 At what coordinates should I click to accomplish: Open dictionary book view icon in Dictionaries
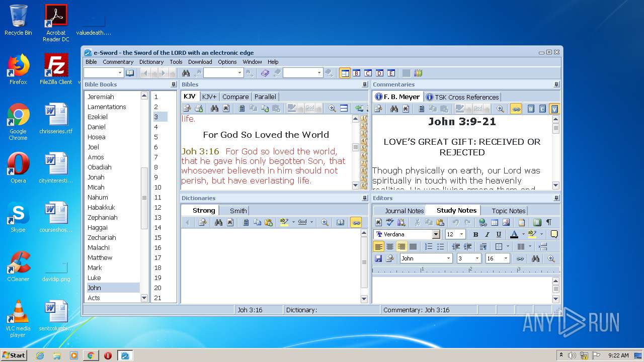click(341, 222)
